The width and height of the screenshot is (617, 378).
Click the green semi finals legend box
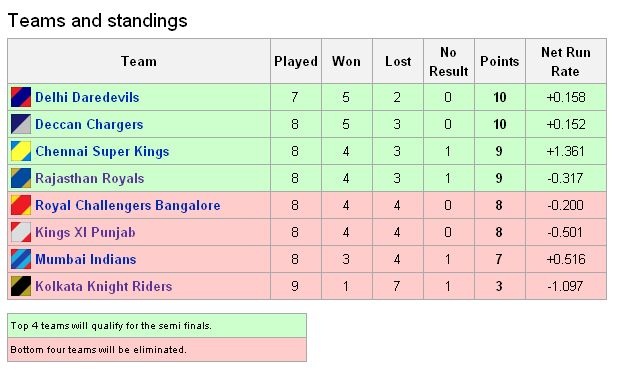tap(157, 326)
